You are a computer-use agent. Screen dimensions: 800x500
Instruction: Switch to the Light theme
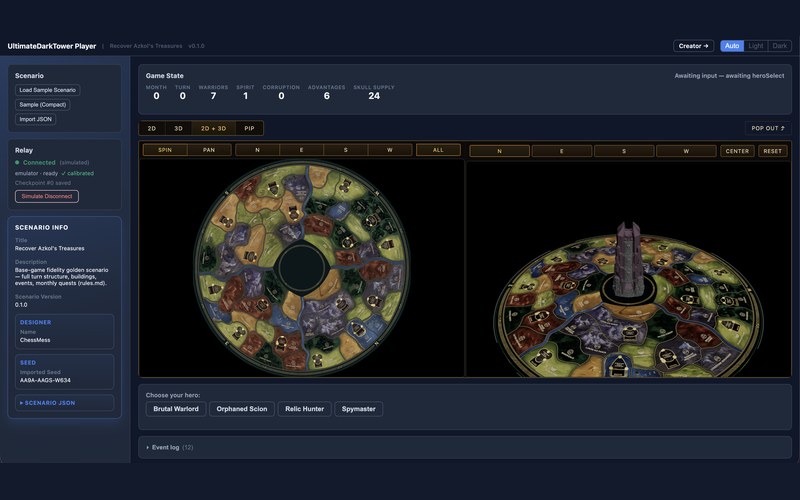[x=756, y=46]
